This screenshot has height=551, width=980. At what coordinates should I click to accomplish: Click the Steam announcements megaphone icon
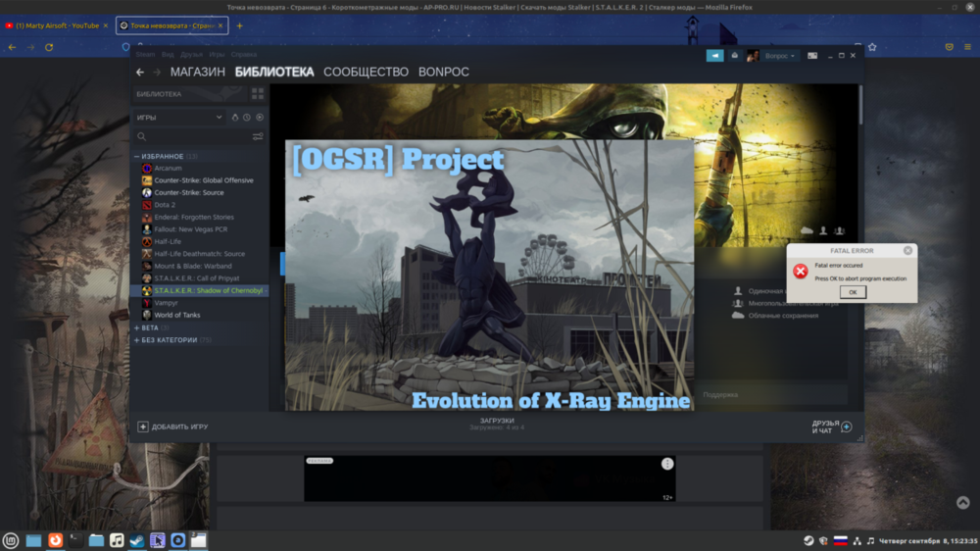point(714,56)
